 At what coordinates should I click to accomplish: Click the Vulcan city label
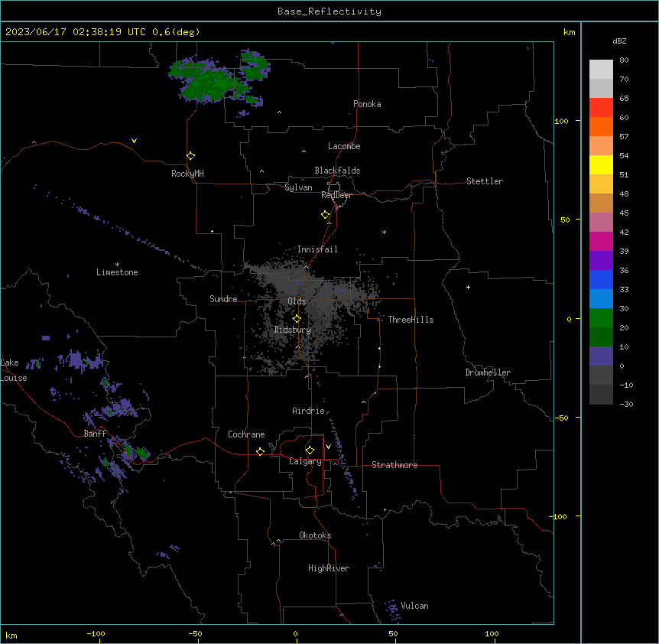tap(414, 606)
